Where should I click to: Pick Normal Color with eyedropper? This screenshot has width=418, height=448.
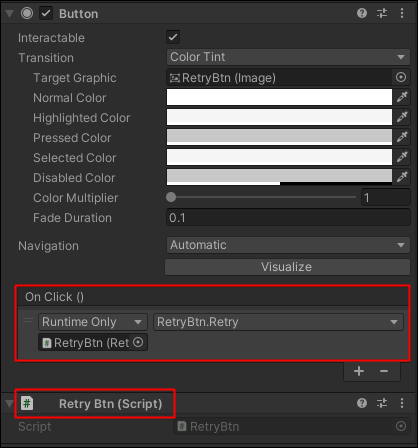click(402, 97)
